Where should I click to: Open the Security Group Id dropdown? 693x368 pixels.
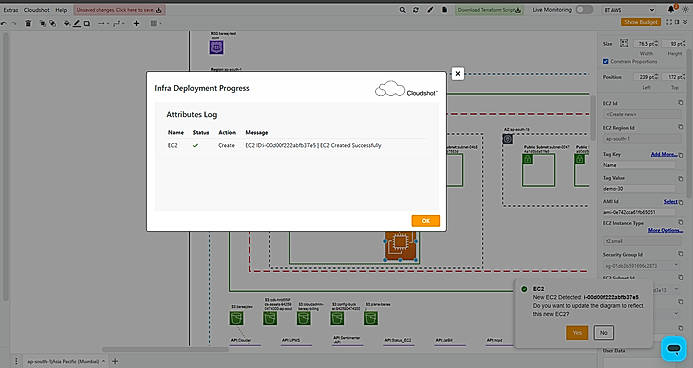coord(642,266)
